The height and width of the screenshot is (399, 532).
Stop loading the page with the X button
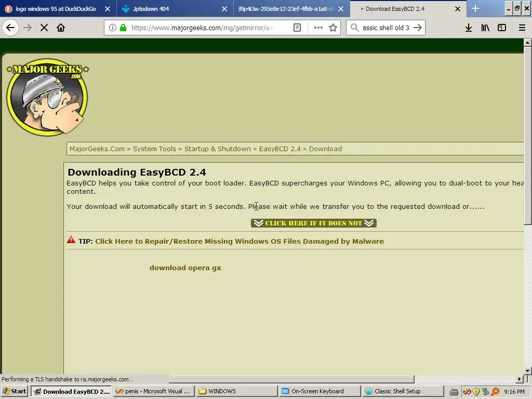coord(44,28)
